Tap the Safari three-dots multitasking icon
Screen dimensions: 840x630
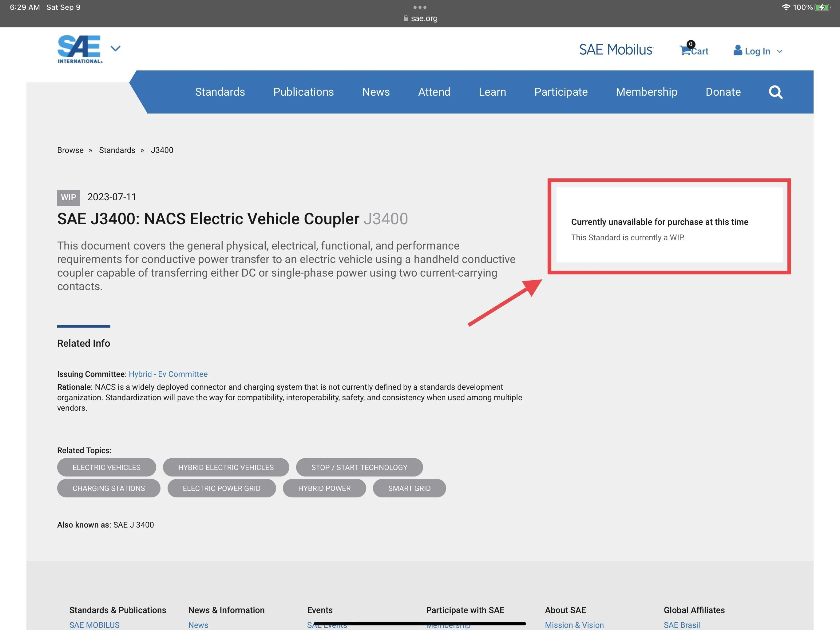[x=420, y=7]
